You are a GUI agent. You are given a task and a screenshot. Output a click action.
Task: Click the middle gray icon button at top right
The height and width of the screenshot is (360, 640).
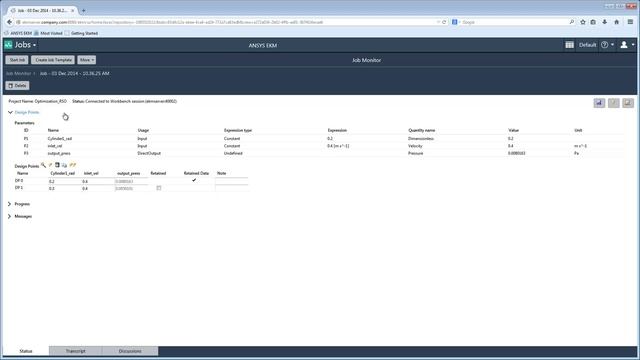coord(613,103)
